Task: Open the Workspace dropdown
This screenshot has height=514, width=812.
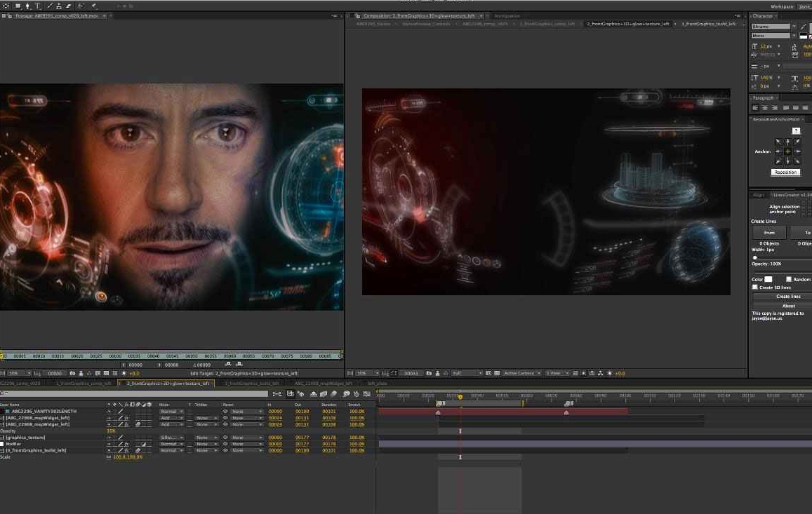Action: [x=805, y=7]
